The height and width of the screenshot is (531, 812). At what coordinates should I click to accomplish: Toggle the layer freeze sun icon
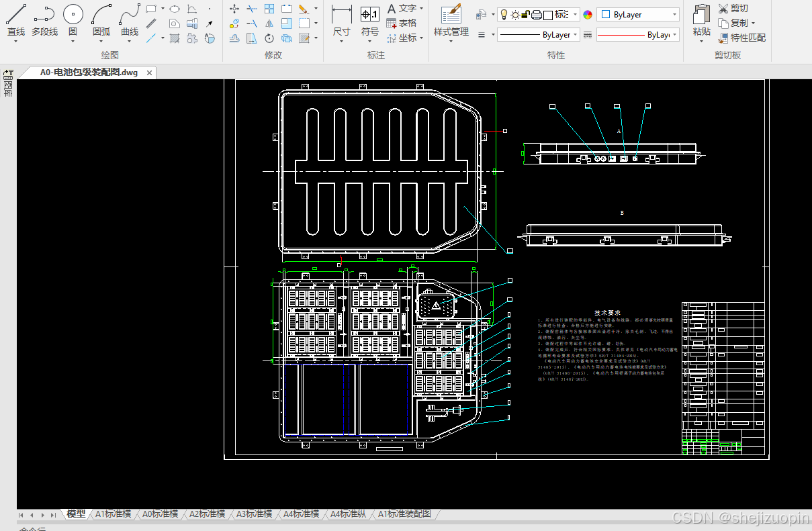point(515,14)
